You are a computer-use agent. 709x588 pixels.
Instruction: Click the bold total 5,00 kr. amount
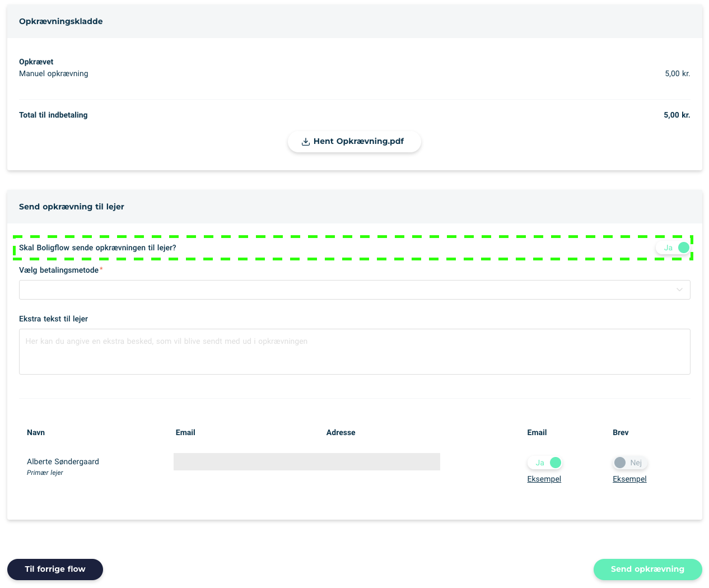677,115
